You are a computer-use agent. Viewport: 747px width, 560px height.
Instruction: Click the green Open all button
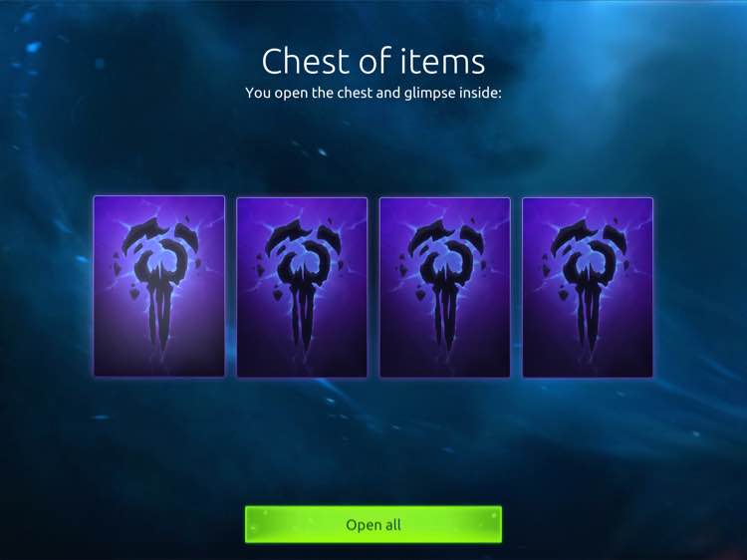(373, 525)
